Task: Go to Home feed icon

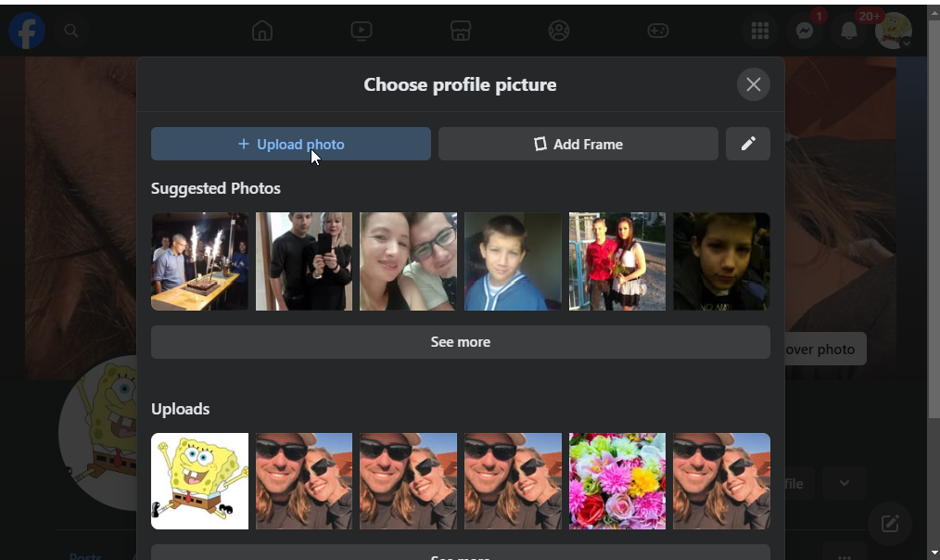Action: coord(262,32)
